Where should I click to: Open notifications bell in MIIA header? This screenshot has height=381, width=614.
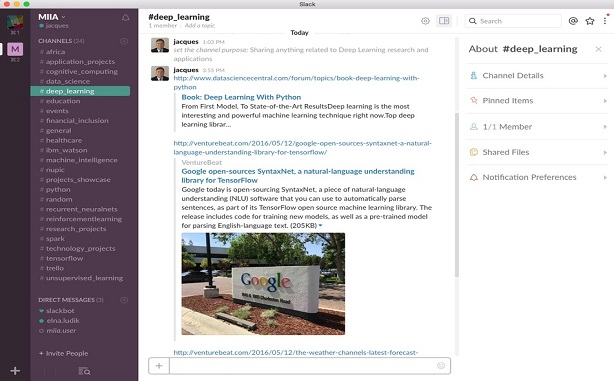tap(125, 18)
